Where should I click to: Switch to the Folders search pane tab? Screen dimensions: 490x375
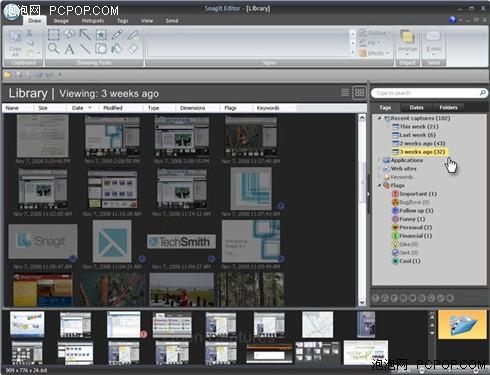[448, 107]
